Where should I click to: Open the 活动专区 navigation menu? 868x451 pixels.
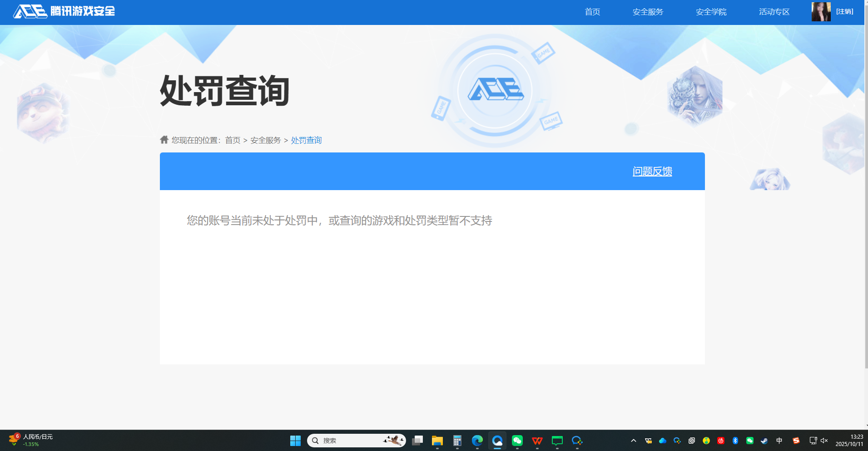coord(774,12)
